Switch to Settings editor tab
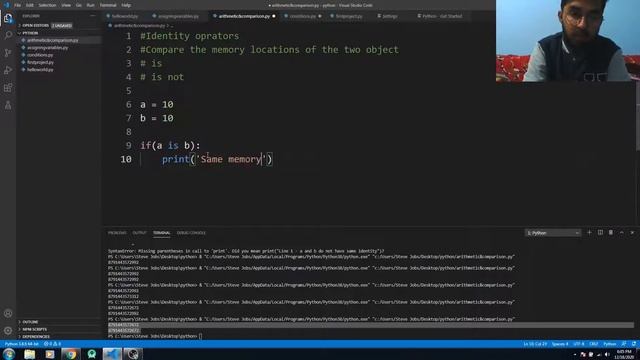This screenshot has height=360, width=640. point(390,16)
